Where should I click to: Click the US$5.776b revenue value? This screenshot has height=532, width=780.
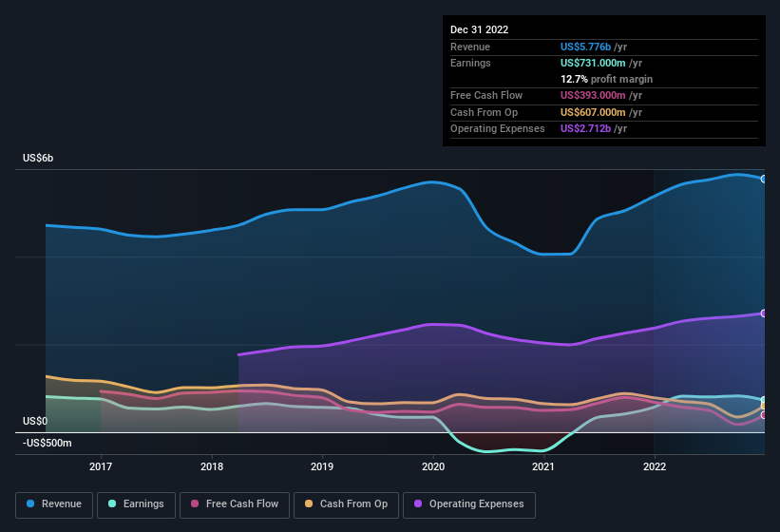click(x=585, y=47)
